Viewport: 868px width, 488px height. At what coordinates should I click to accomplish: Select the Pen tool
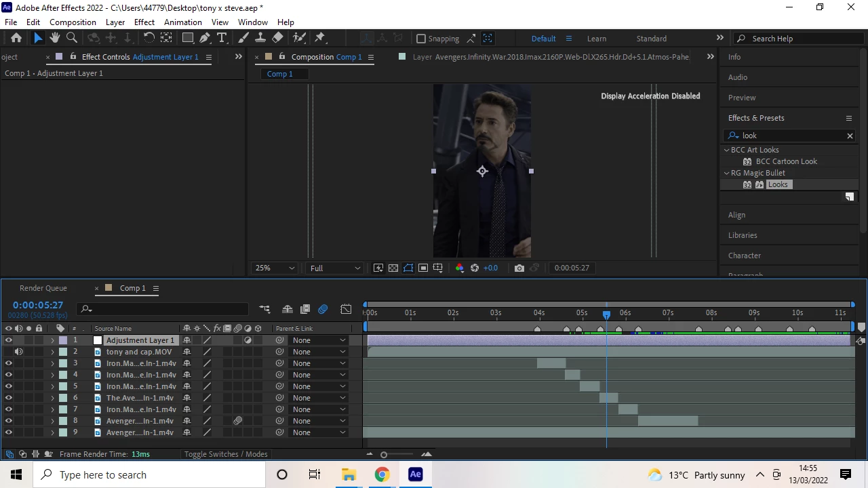(x=205, y=38)
